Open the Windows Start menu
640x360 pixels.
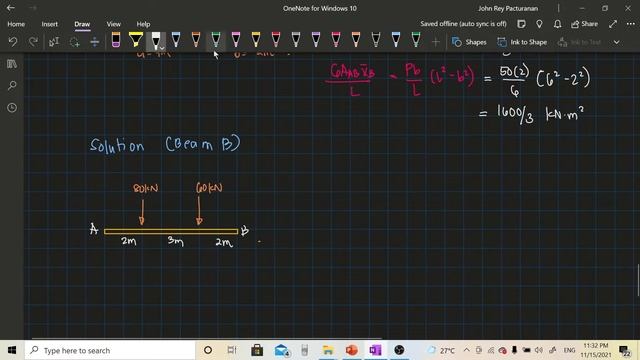pyautogui.click(x=12, y=350)
